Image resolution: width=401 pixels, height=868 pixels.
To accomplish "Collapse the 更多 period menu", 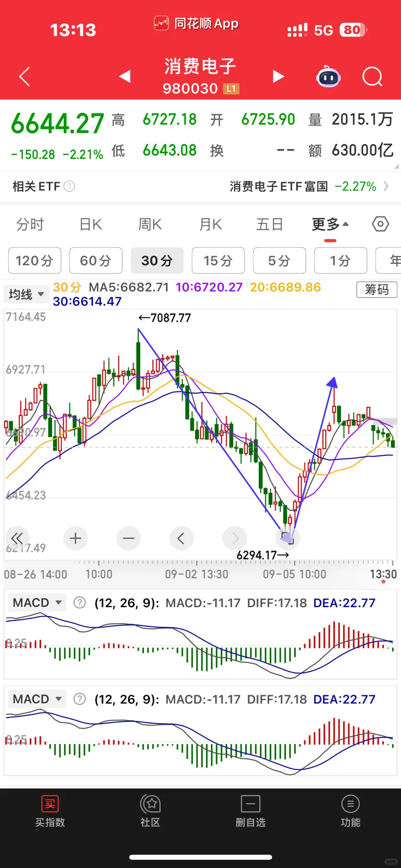I will click(x=330, y=224).
